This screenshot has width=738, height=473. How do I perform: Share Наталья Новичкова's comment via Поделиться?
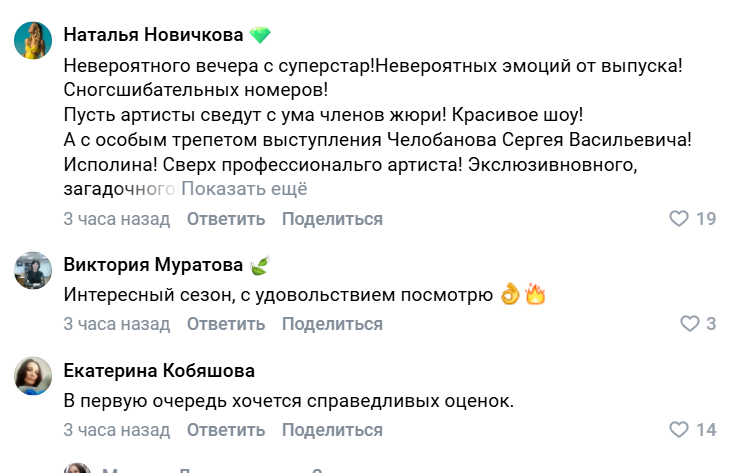click(332, 219)
